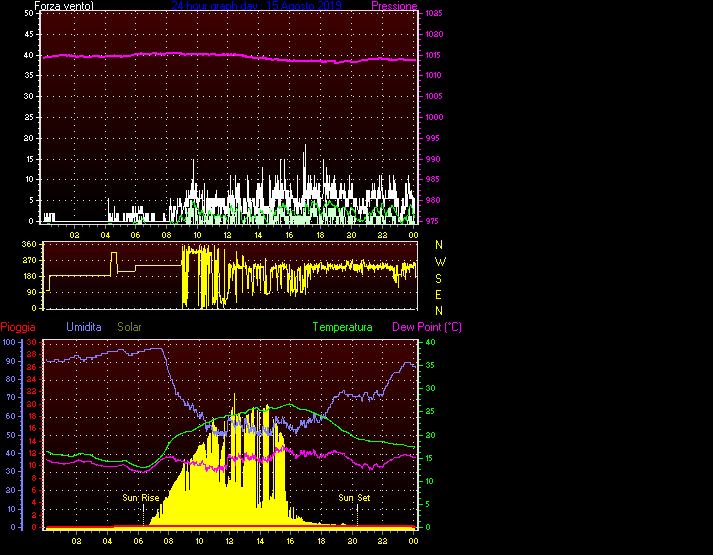Click the '360' wind direction axis value
The height and width of the screenshot is (555, 713).
[29, 244]
